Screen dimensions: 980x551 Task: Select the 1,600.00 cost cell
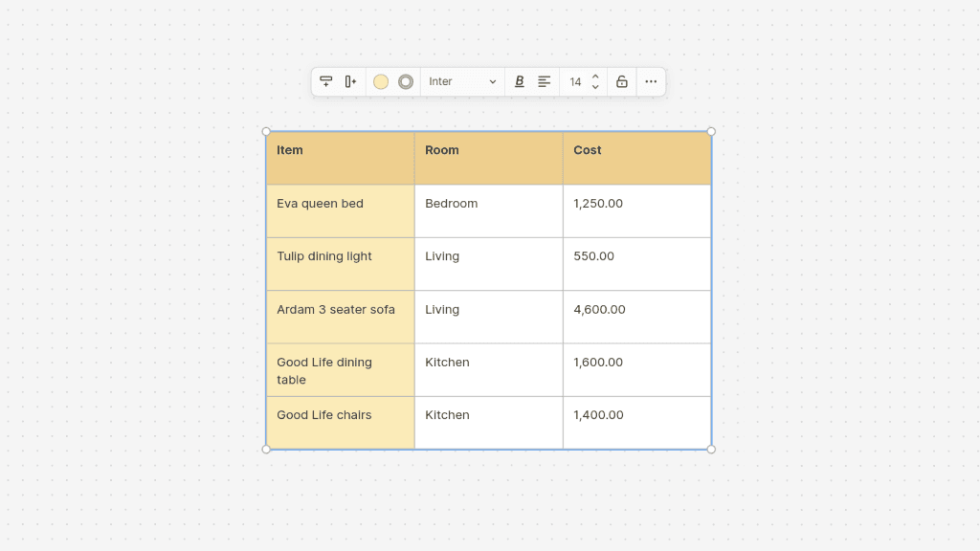click(x=636, y=370)
